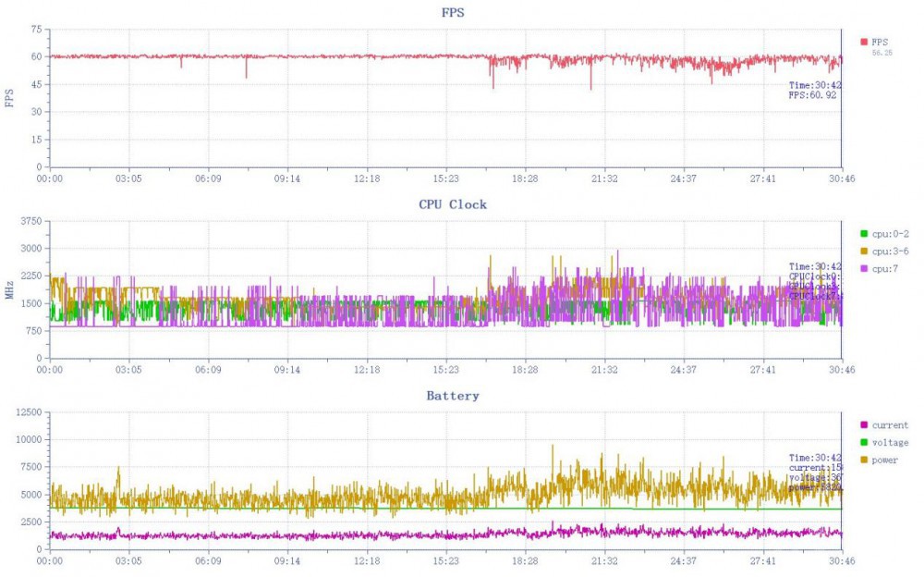Click the '3000' tick on the CPU Clock axis
The width and height of the screenshot is (924, 577).
pyautogui.click(x=31, y=249)
